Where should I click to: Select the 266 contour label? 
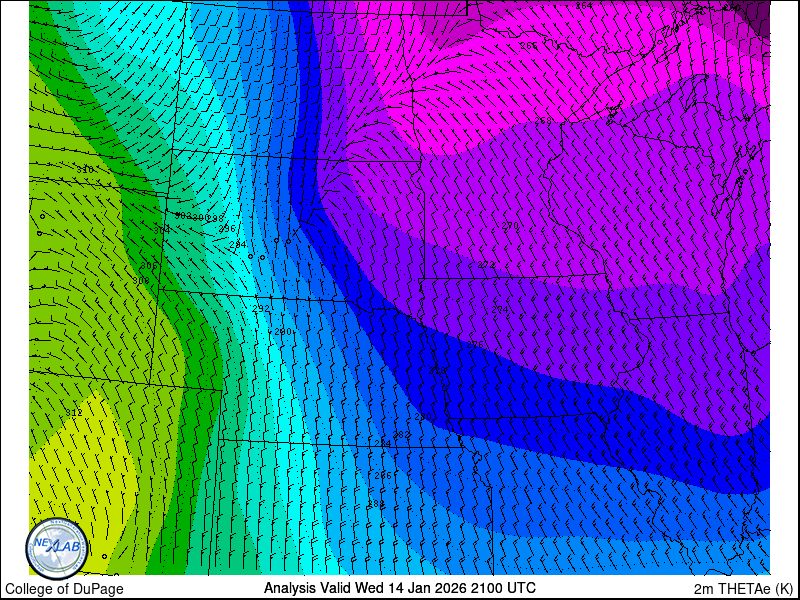[x=529, y=45]
